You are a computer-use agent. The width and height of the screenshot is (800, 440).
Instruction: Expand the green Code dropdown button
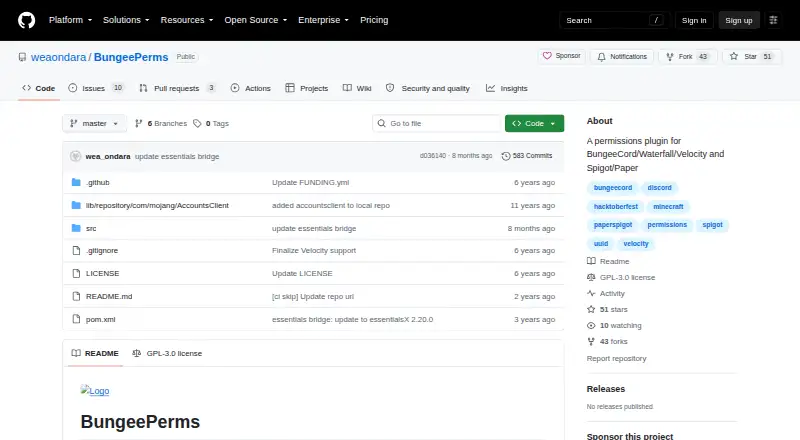click(x=534, y=124)
